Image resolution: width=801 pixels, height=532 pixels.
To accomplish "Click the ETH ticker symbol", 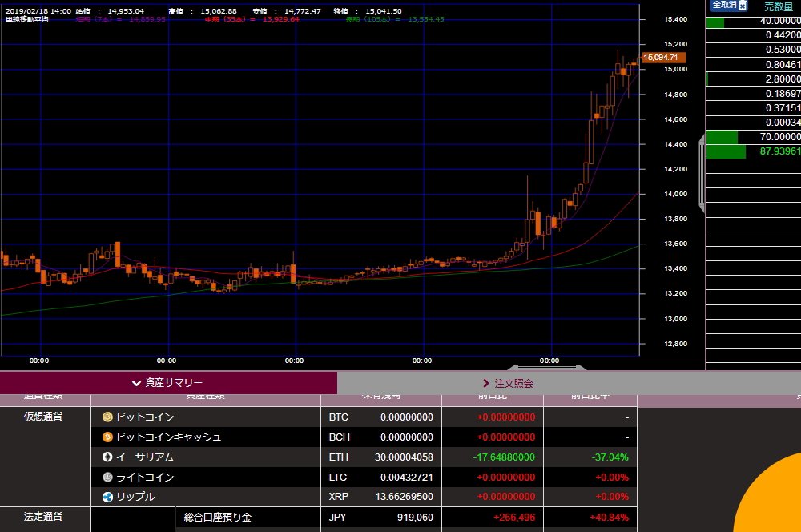I will point(338,457).
